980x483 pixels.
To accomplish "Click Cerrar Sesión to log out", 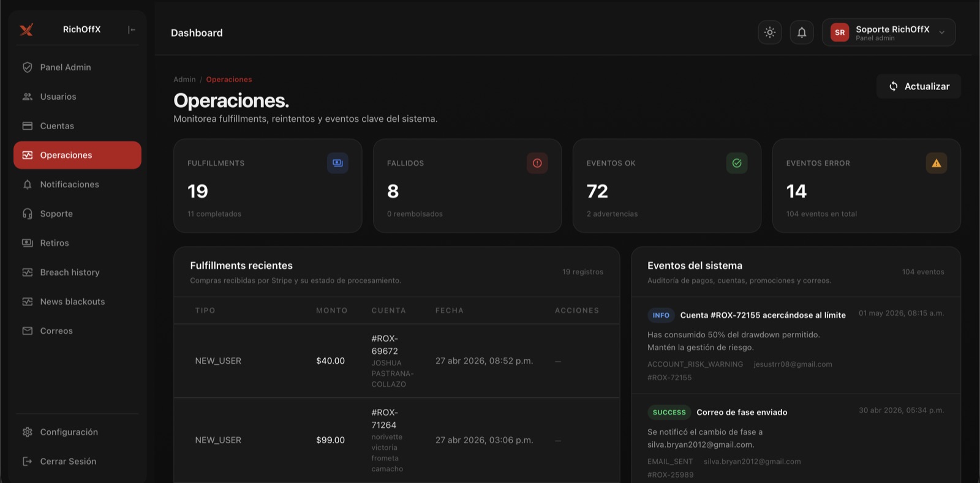I will [x=77, y=462].
